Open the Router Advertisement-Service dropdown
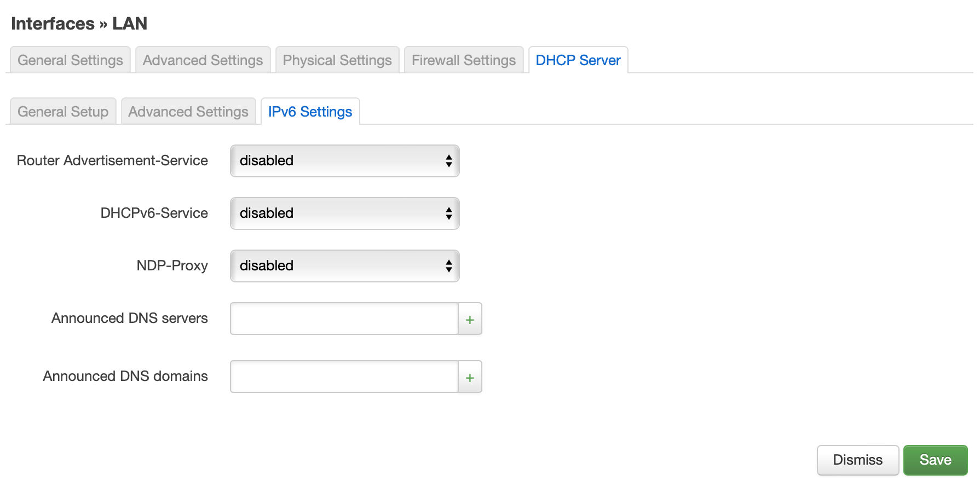The height and width of the screenshot is (486, 980). [x=344, y=161]
